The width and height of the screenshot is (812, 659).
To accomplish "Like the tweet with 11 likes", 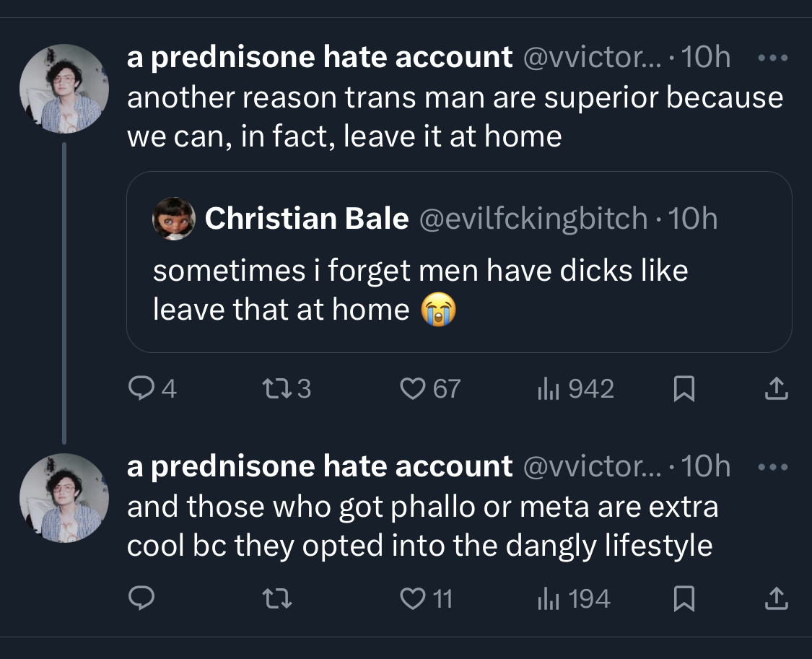I will 427,598.
